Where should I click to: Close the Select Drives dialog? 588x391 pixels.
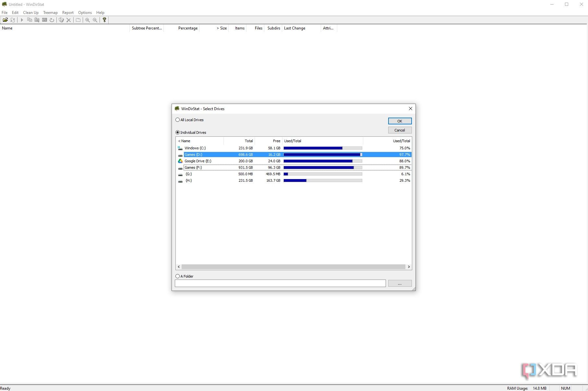[411, 109]
